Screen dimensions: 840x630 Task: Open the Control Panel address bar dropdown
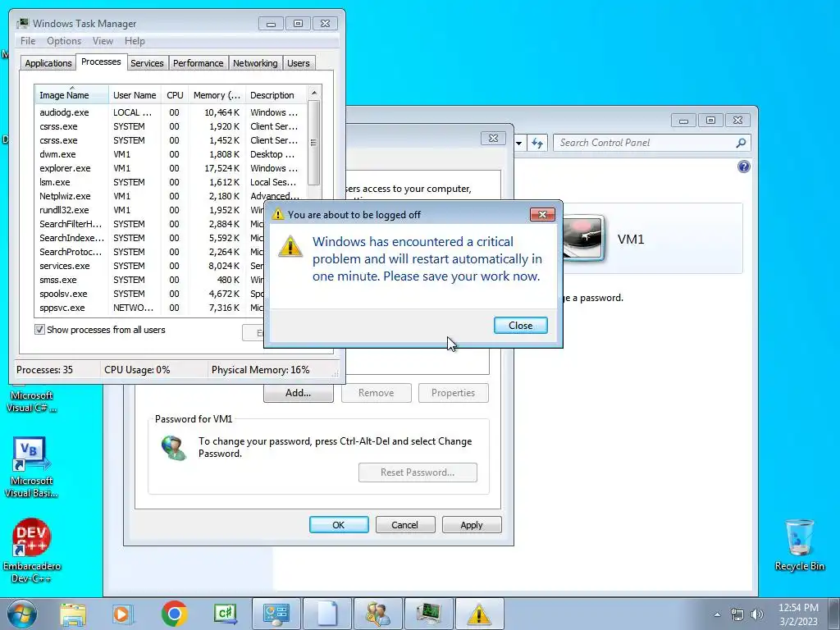click(x=518, y=143)
